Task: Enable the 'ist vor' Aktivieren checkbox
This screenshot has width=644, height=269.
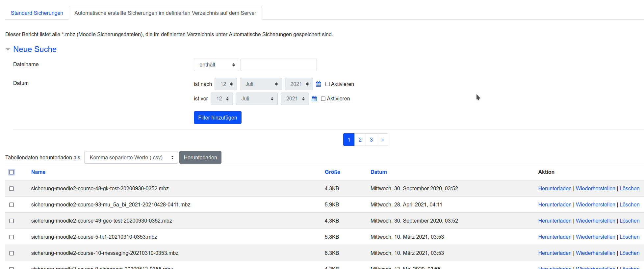Action: click(323, 99)
